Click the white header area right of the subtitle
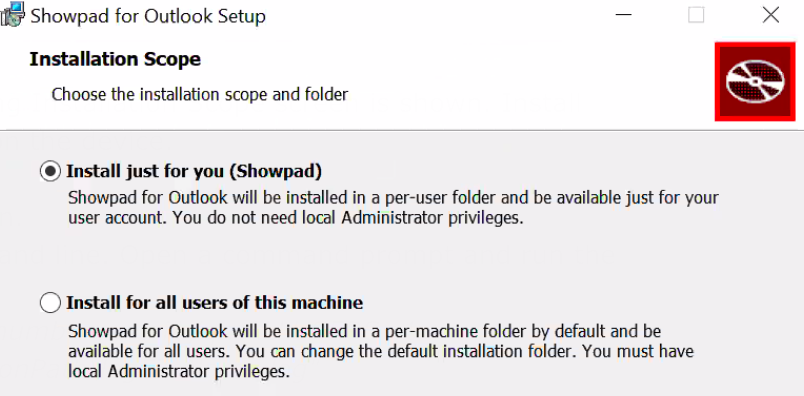804x396 pixels. pyautogui.click(x=528, y=94)
